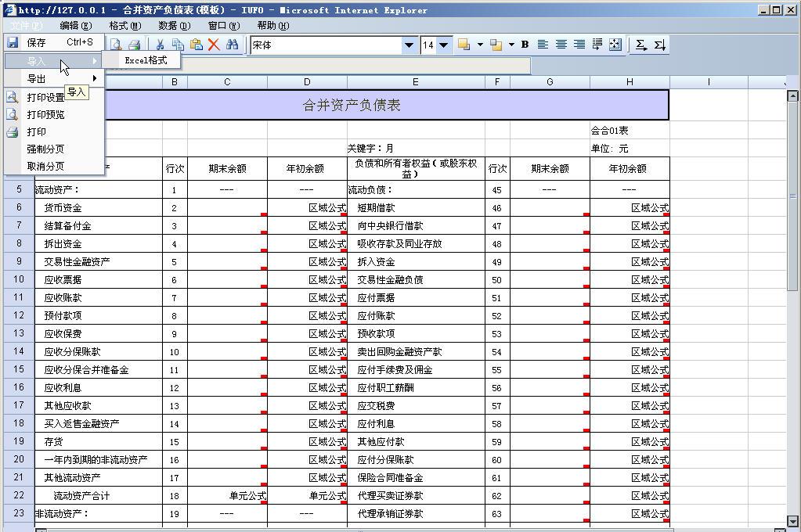
Task: Select Excel格式 from the import submenu
Action: click(146, 60)
